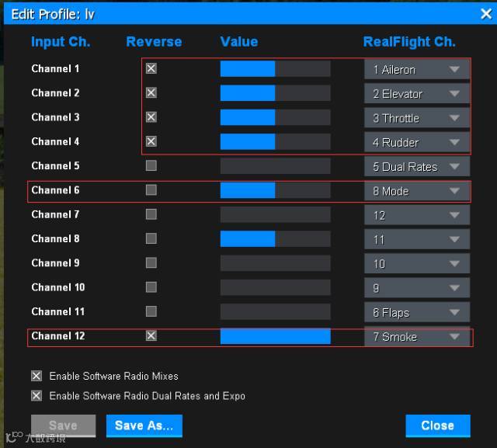The width and height of the screenshot is (497, 448).
Task: Click Channel 2 value bar
Action: [x=275, y=93]
